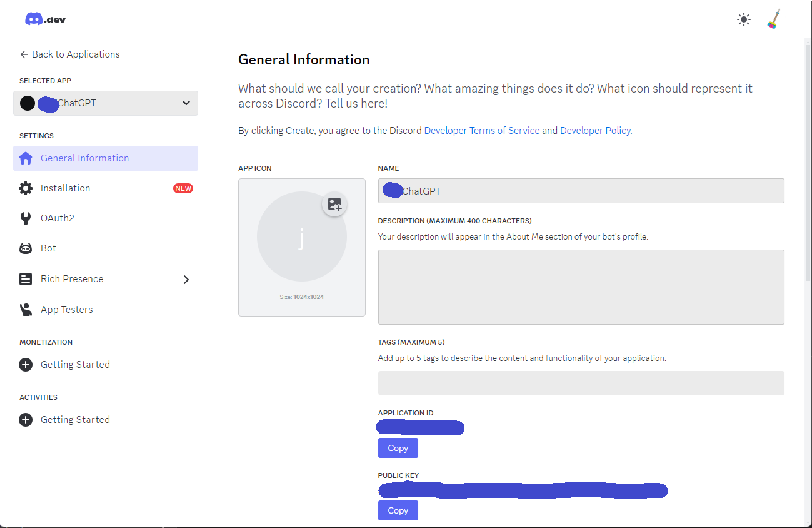812x528 pixels.
Task: Click the back arrow icon
Action: (x=24, y=54)
